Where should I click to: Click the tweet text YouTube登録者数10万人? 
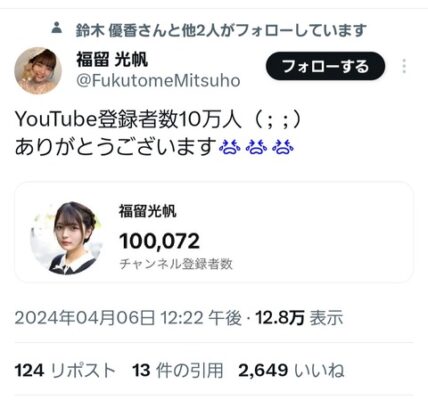pos(128,119)
